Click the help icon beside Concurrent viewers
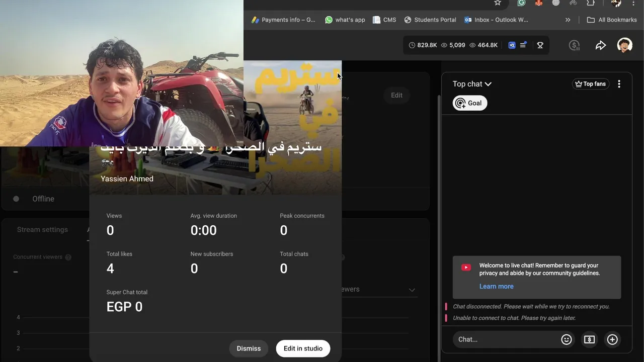644x362 pixels. pyautogui.click(x=68, y=257)
